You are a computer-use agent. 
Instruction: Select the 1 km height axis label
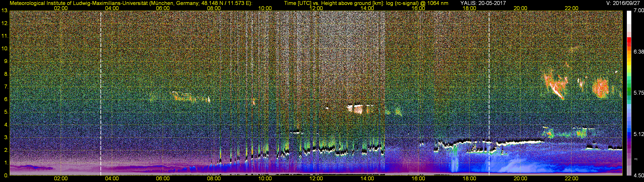[x=6, y=163]
